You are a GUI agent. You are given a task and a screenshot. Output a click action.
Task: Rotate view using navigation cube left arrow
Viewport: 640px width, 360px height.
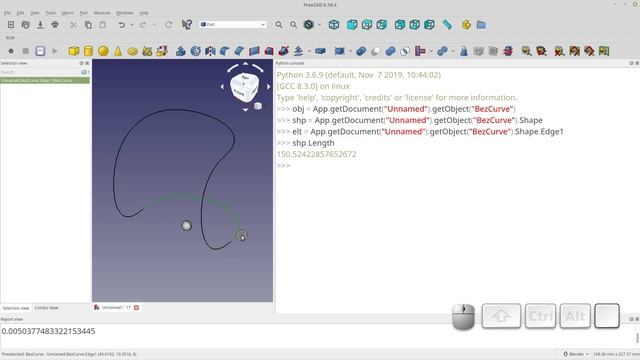tap(222, 87)
